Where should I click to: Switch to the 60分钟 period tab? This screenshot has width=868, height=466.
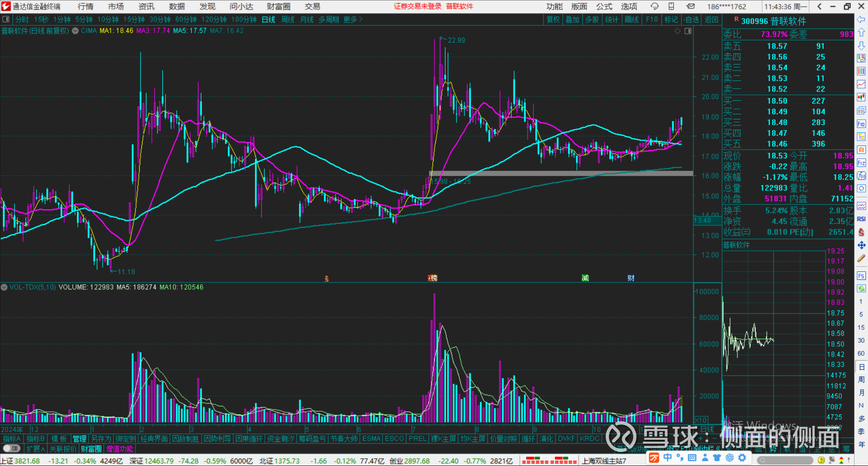tap(186, 19)
